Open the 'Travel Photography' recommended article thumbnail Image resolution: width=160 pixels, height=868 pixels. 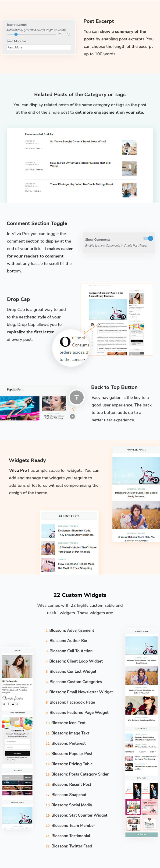pos(129,190)
